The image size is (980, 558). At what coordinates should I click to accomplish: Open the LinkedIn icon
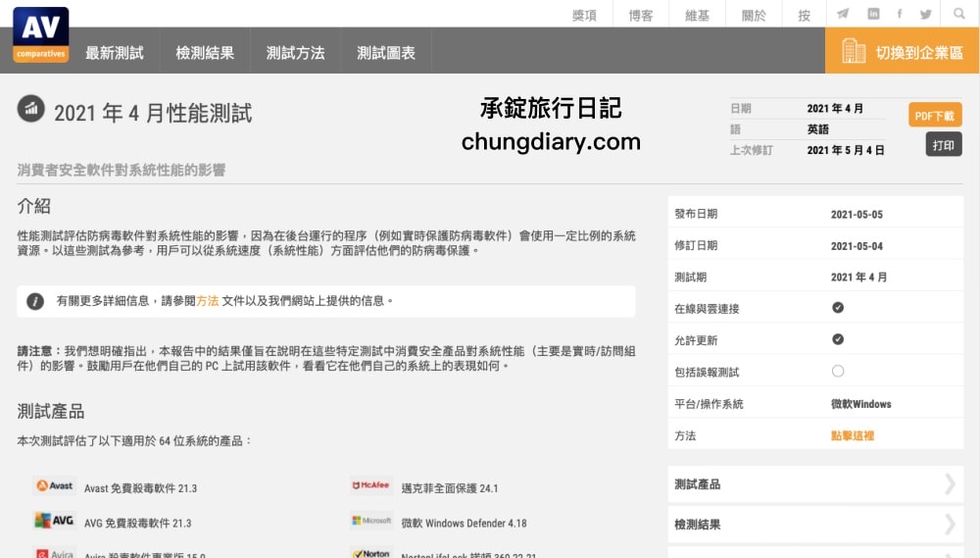tap(873, 14)
